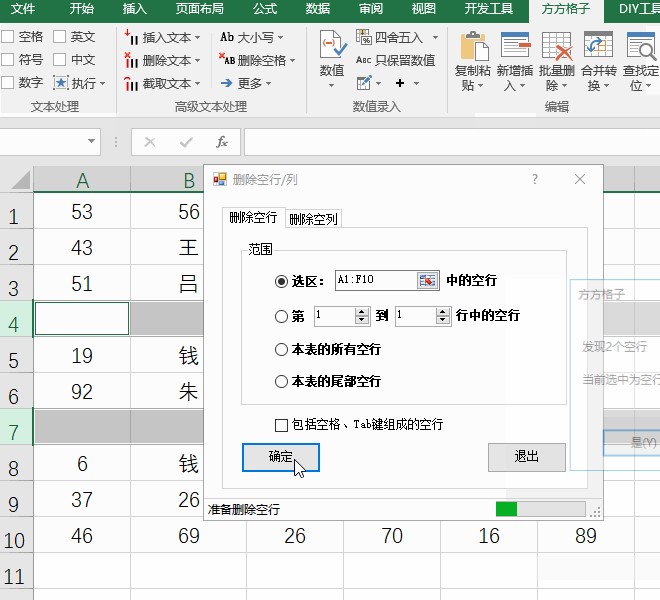Select the 第…到…行中的空行 radio button

(x=281, y=316)
